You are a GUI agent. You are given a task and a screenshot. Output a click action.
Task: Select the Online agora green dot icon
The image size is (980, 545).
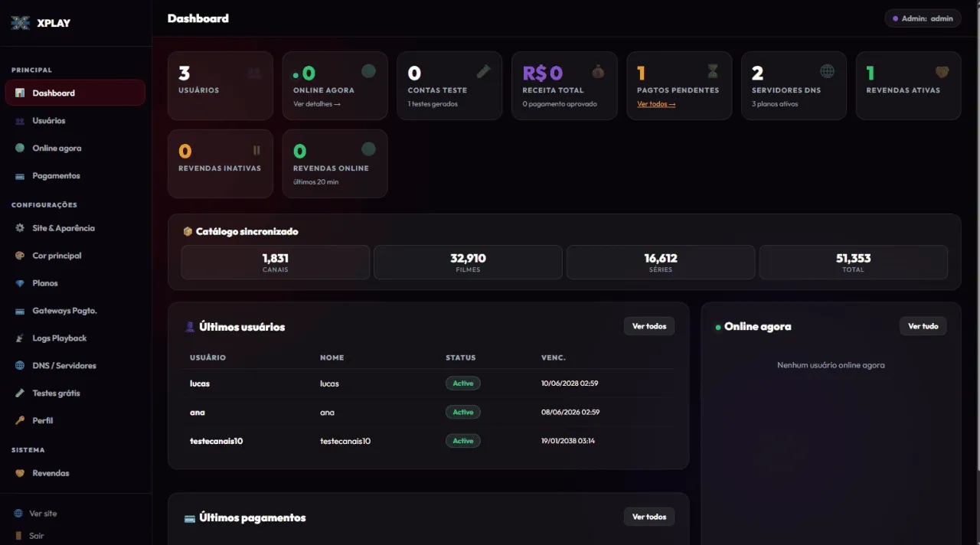point(20,148)
